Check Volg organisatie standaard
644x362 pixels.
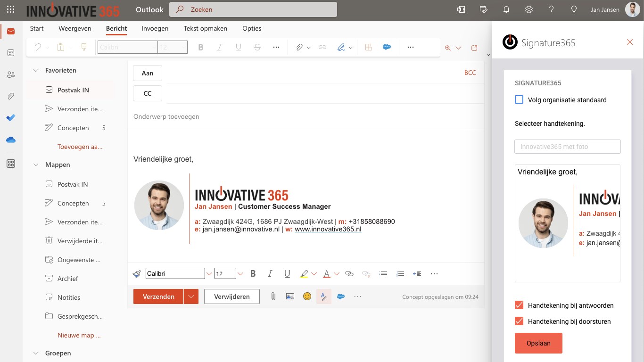click(519, 100)
